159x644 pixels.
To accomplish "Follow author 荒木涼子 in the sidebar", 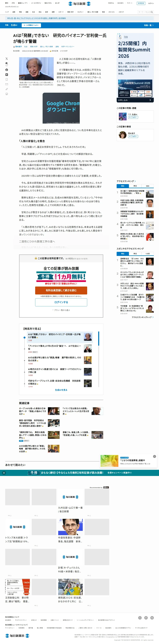I will coord(133,136).
